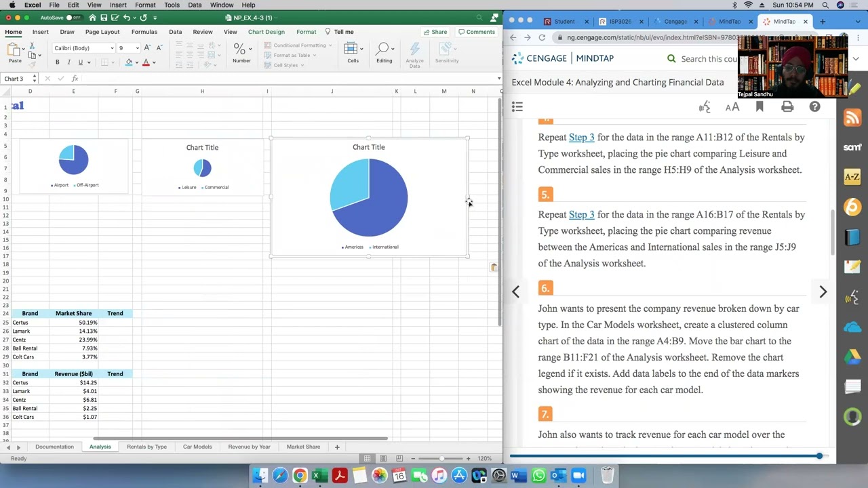Click Step 3 link in step 5 text

click(581, 215)
